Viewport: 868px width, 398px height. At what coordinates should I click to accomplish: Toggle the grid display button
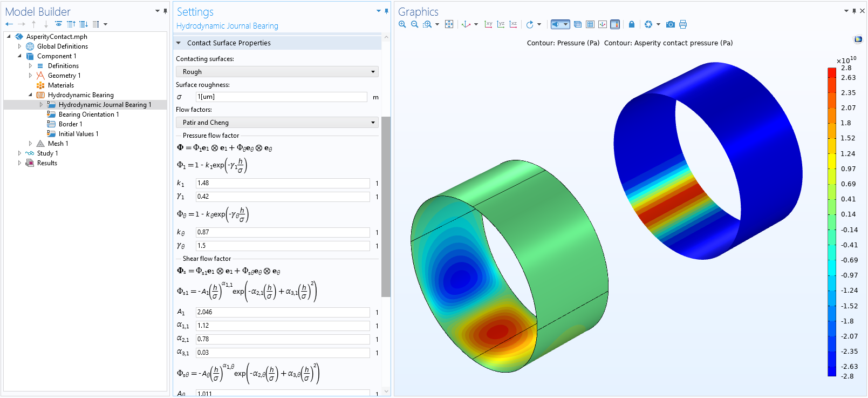590,24
